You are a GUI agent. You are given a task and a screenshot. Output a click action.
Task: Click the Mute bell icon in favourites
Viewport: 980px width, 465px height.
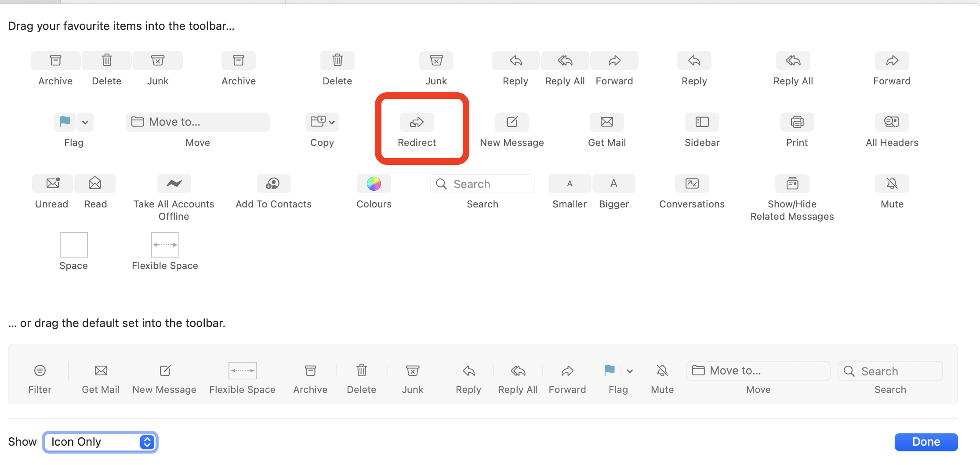point(892,183)
